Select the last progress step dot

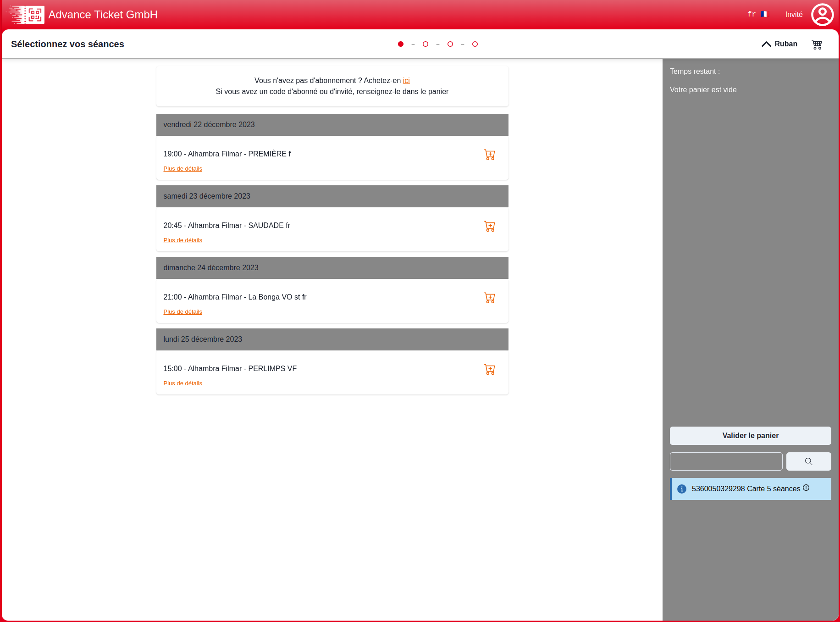click(x=475, y=44)
